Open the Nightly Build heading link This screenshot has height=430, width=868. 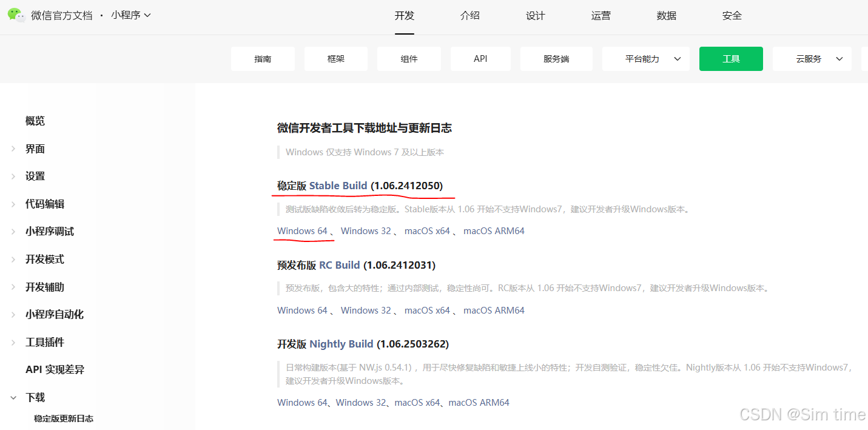(x=341, y=344)
